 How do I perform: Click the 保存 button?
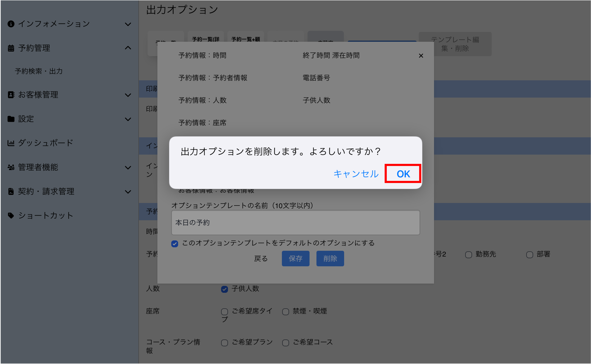point(295,258)
